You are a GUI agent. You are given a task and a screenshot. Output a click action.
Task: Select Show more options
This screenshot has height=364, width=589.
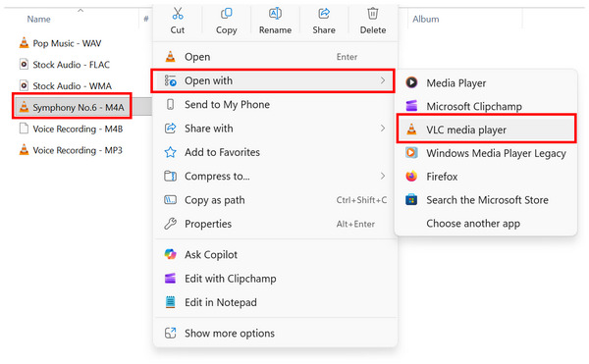point(275,334)
